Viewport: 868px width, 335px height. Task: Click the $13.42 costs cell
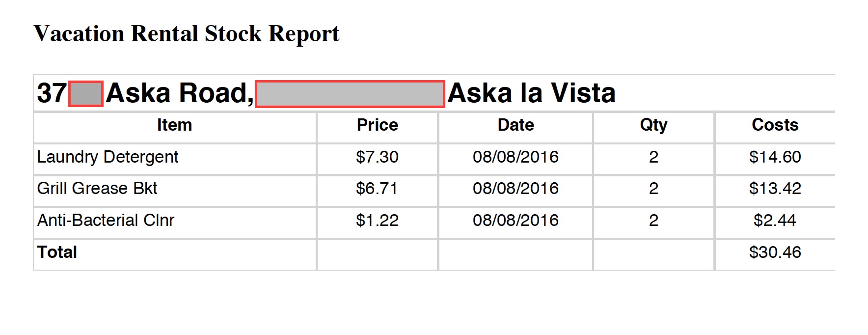(x=775, y=189)
